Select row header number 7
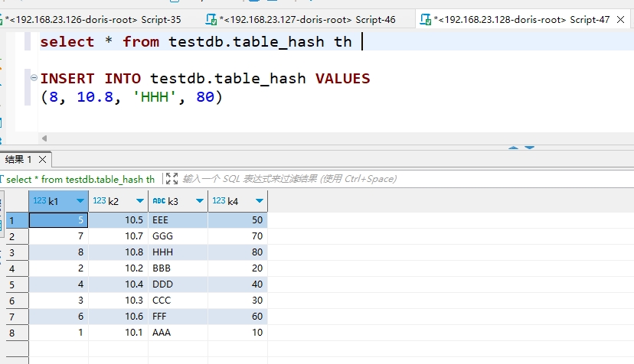 click(17, 317)
